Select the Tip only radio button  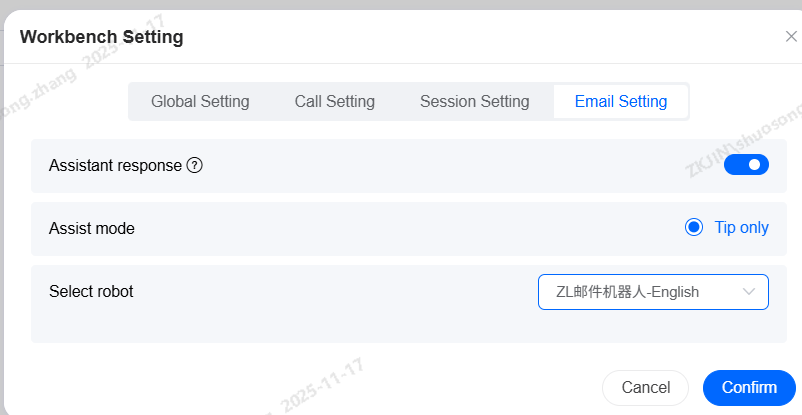tap(694, 228)
